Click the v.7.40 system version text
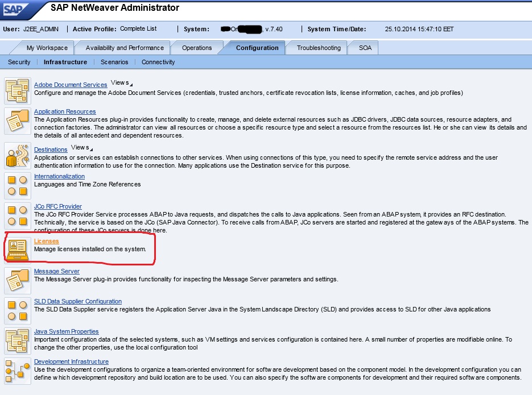The height and width of the screenshot is (395, 532). pyautogui.click(x=274, y=29)
